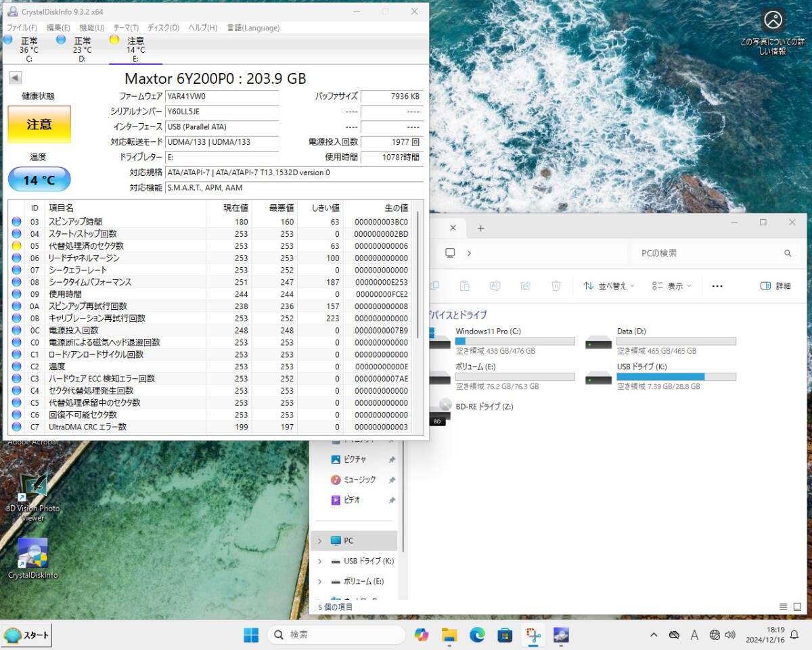812x650 pixels.
Task: Expand ボリューム (E:) in navigation tree
Action: pyautogui.click(x=319, y=582)
